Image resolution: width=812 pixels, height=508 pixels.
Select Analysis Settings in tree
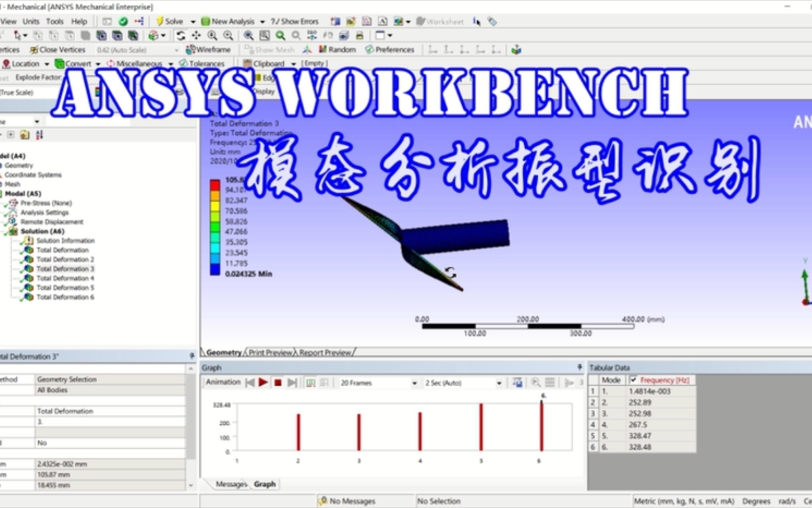(x=44, y=212)
